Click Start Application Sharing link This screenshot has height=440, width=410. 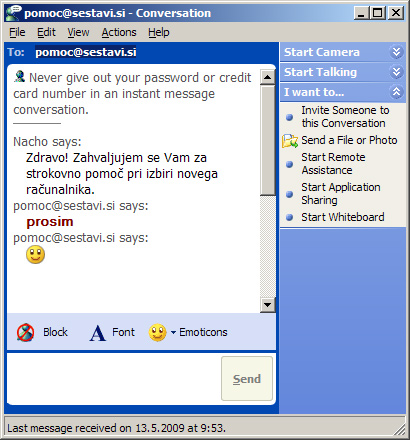341,194
